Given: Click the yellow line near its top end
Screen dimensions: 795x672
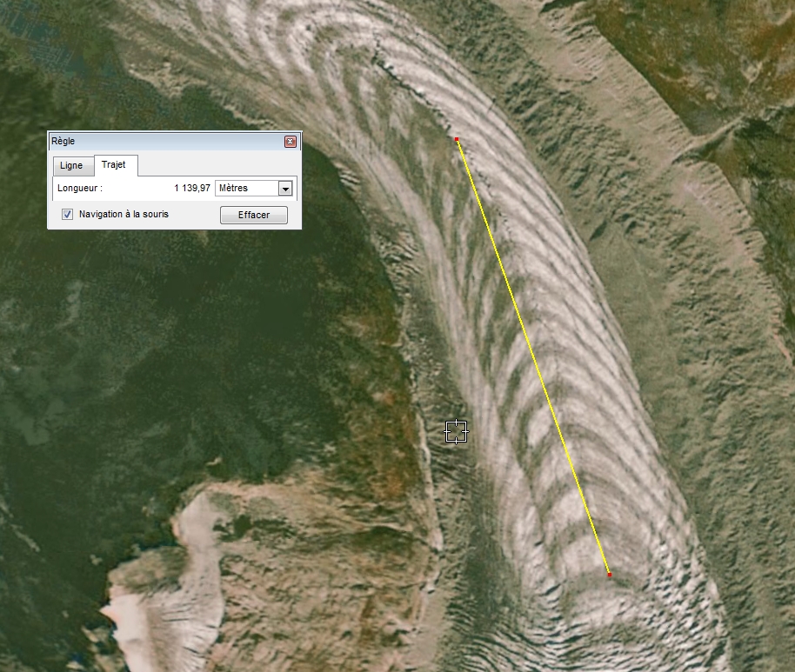Looking at the screenshot, I should click(466, 165).
